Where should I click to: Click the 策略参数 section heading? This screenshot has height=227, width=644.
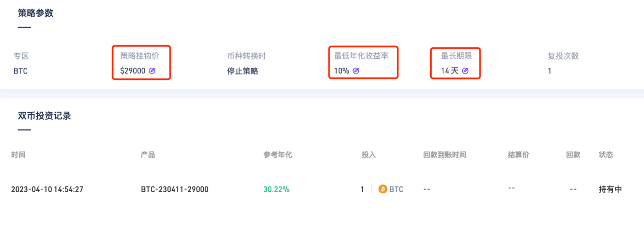click(x=36, y=13)
